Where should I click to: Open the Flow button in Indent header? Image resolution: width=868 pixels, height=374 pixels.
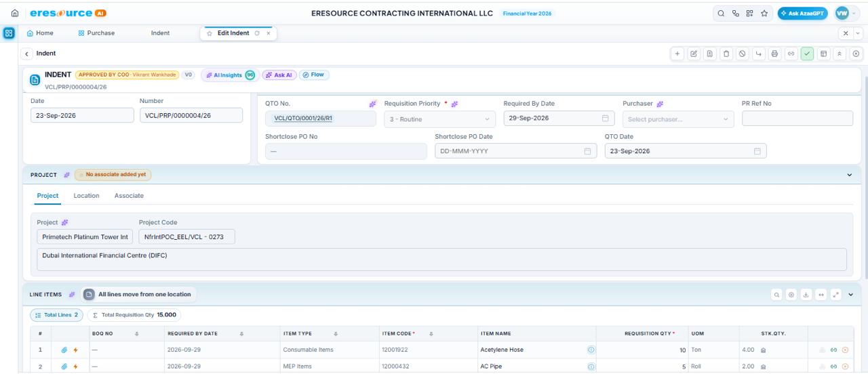click(x=314, y=75)
